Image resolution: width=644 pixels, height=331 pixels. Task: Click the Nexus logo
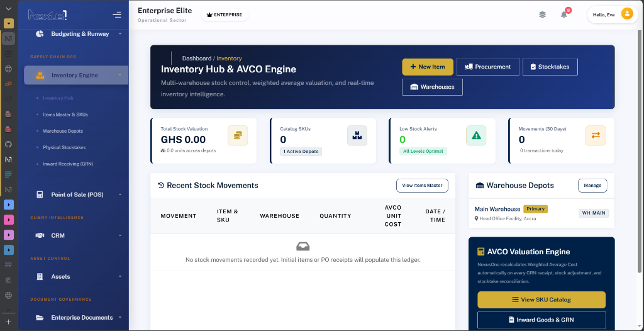coord(48,15)
